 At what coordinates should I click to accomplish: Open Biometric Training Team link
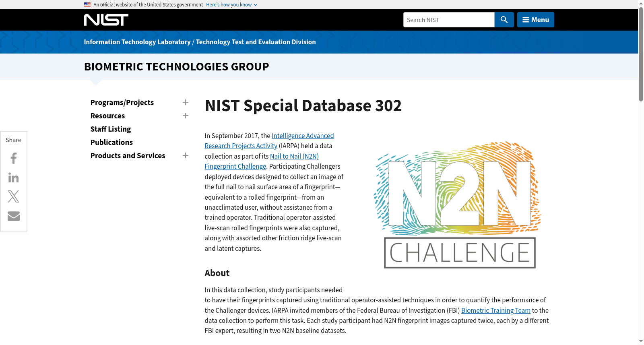[x=496, y=310]
